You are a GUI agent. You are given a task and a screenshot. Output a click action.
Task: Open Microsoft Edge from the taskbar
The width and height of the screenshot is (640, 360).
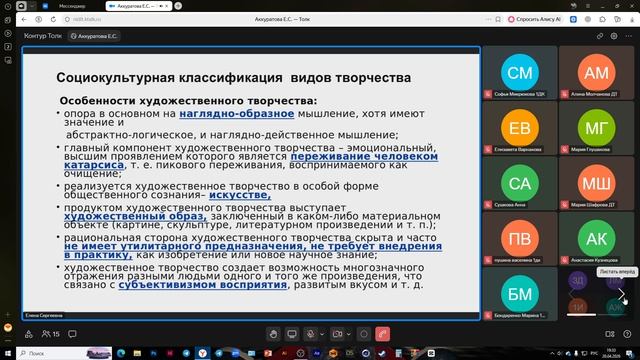tap(121, 353)
